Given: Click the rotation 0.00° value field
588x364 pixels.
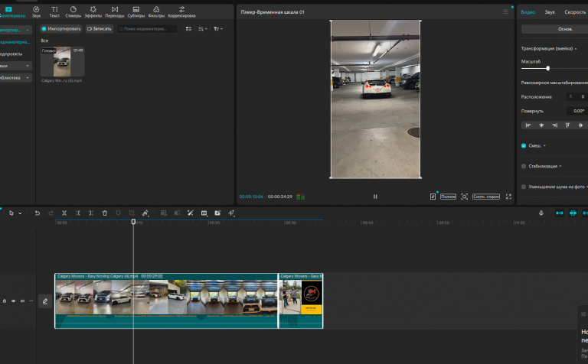Looking at the screenshot, I should (x=577, y=111).
